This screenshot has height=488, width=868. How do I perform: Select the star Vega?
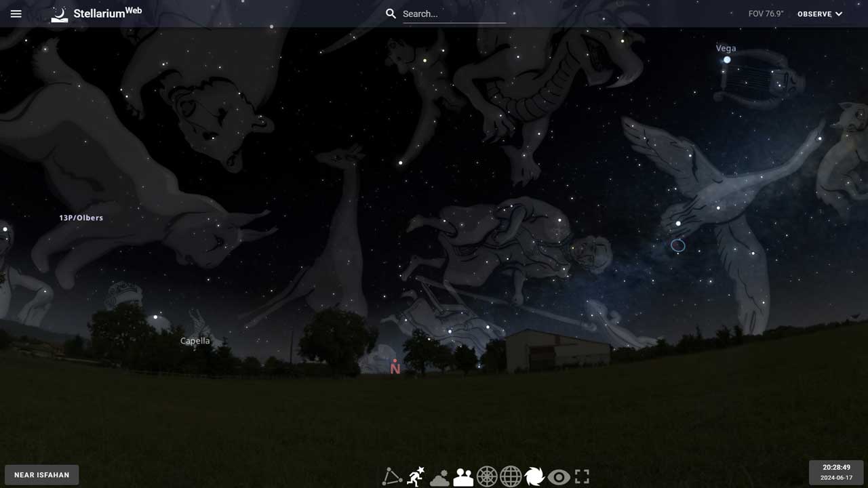[727, 60]
